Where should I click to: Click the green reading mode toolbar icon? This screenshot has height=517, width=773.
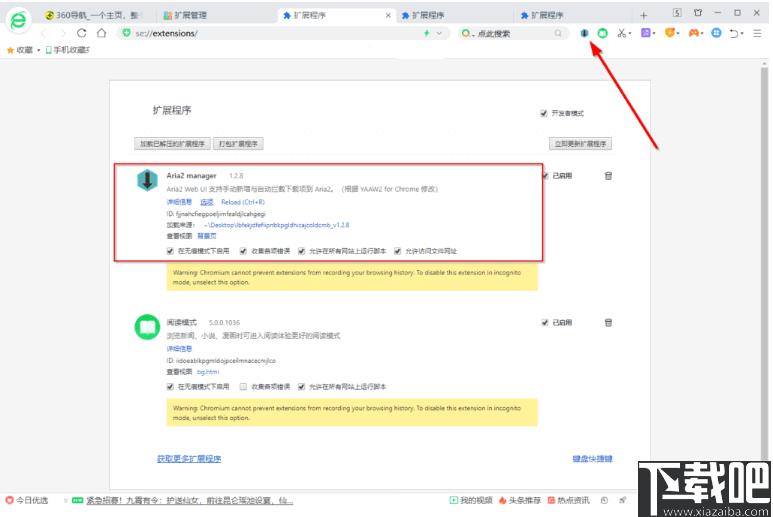point(602,33)
